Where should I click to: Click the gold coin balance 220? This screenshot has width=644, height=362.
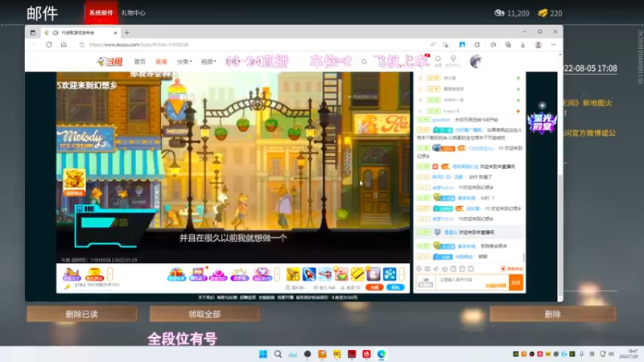point(550,13)
